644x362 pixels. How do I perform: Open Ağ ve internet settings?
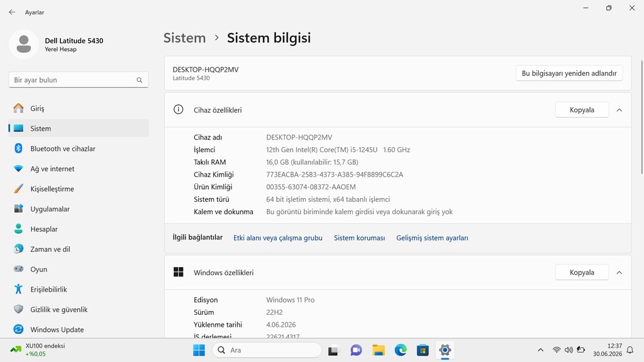79,168
